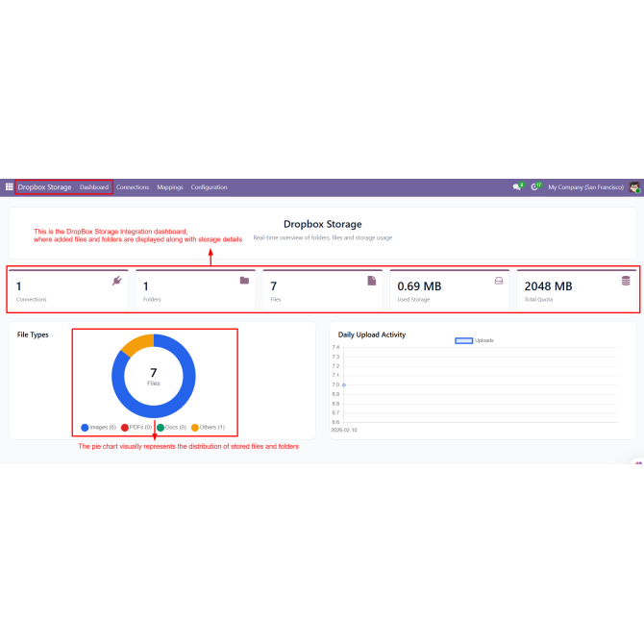Open the user avatar menu
This screenshot has width=644, height=644.
point(634,186)
